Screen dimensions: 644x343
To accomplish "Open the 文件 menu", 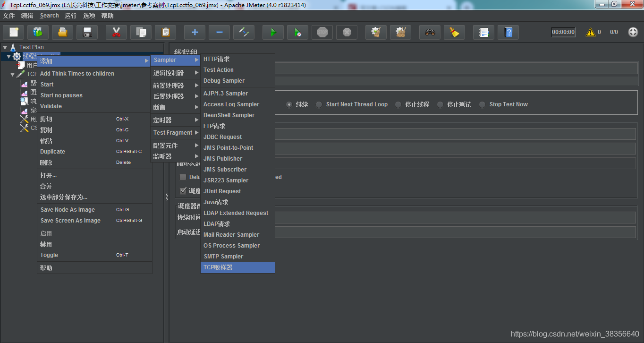I will coord(9,16).
